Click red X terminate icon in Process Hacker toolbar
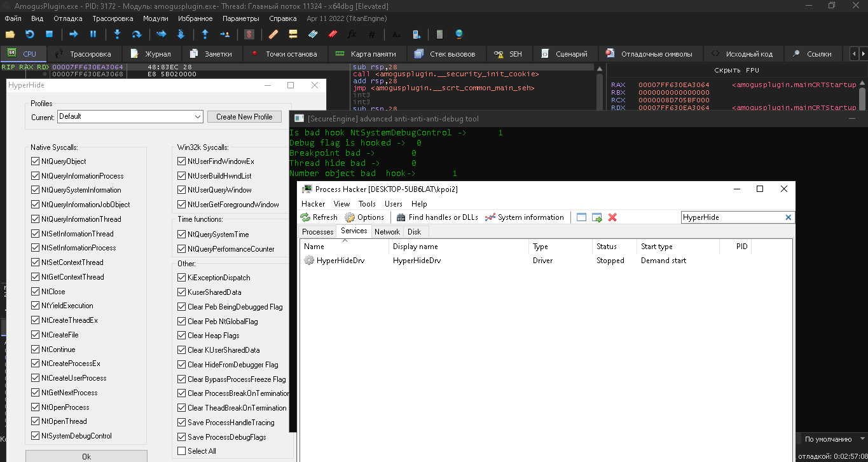This screenshot has width=868, height=462. [x=612, y=217]
